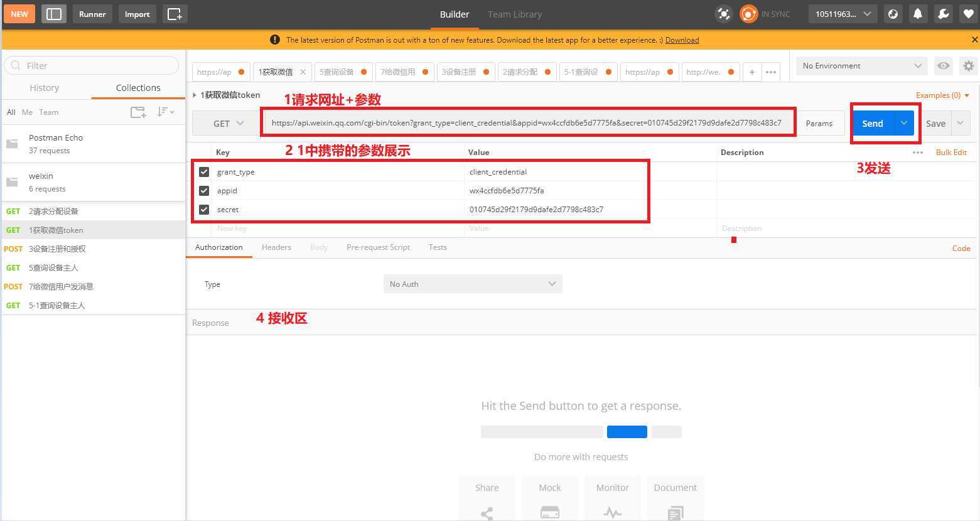
Task: Open notifications bell icon
Action: tap(918, 14)
